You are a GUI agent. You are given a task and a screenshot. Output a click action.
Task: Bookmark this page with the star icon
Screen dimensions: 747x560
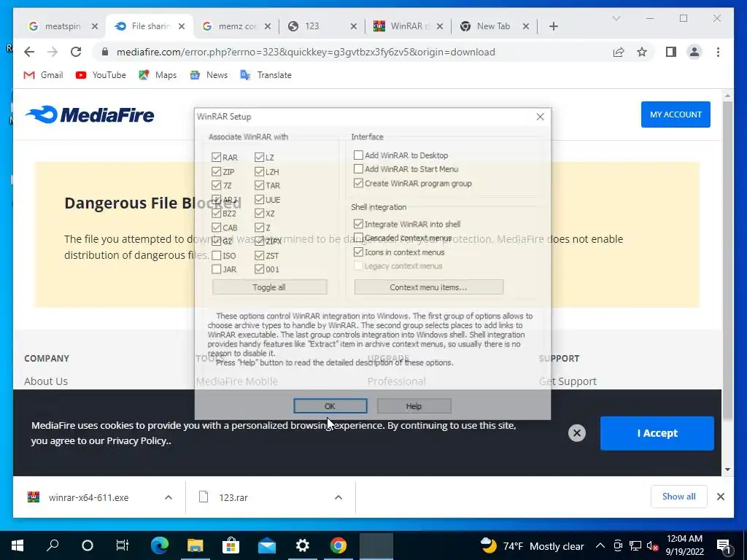(642, 52)
